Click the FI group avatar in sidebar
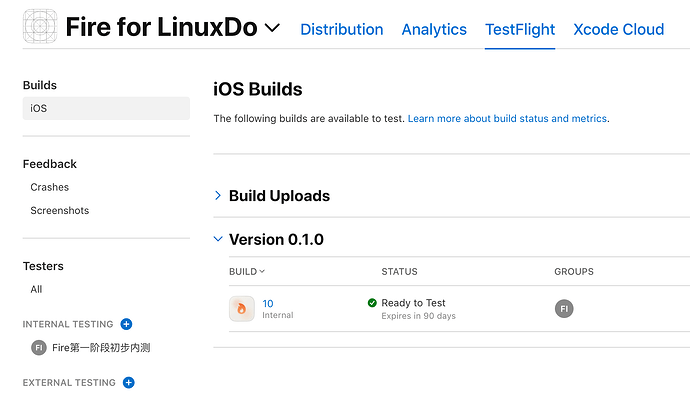This screenshot has height=402, width=690. [x=39, y=348]
